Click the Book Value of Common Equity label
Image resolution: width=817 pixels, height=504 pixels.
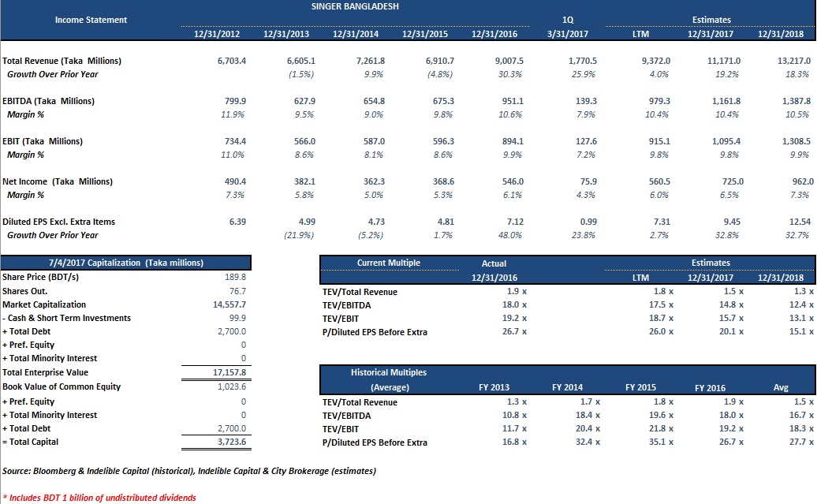tap(62, 386)
